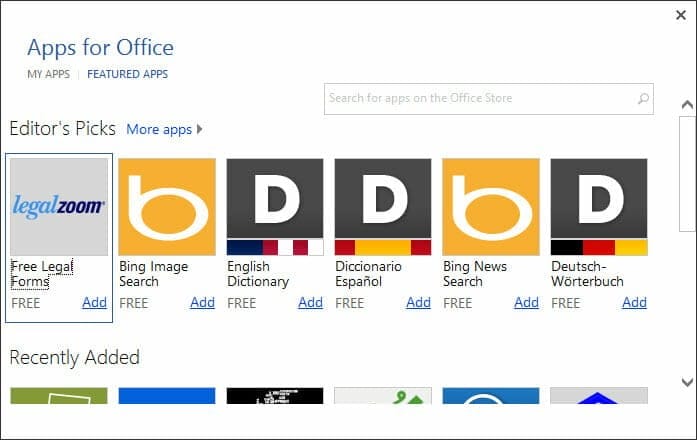Close the Apps for Office dialog
This screenshot has width=697, height=440.
681,15
